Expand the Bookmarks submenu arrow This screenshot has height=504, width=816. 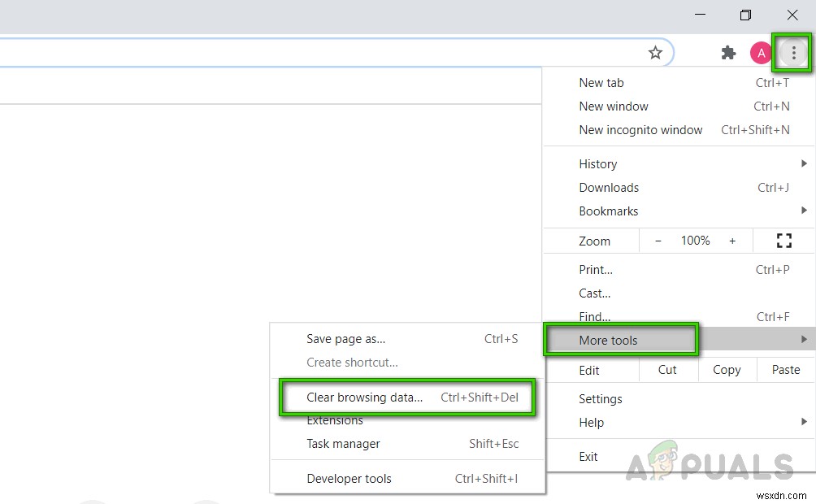tap(804, 211)
